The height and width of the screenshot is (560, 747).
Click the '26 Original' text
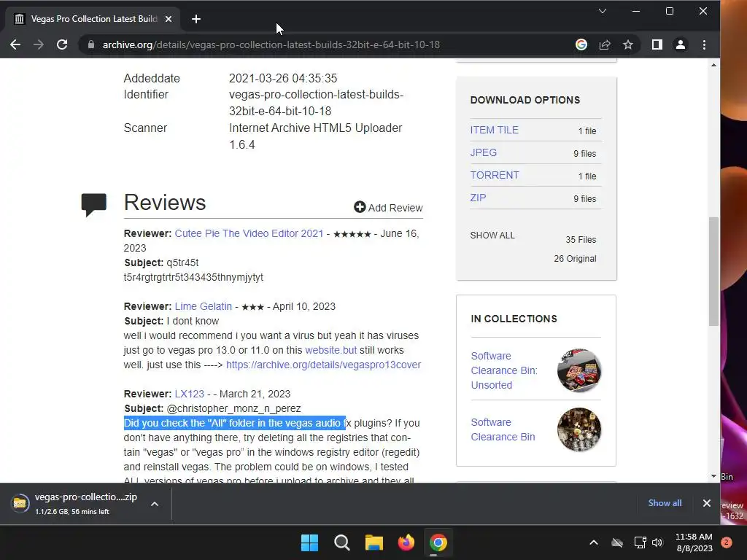[x=575, y=259]
